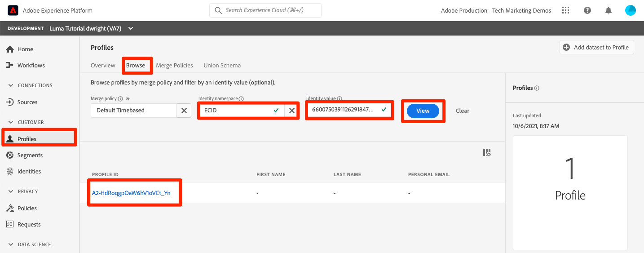Image resolution: width=644 pixels, height=253 pixels.
Task: Click the Search Experience Cloud field
Action: [265, 10]
